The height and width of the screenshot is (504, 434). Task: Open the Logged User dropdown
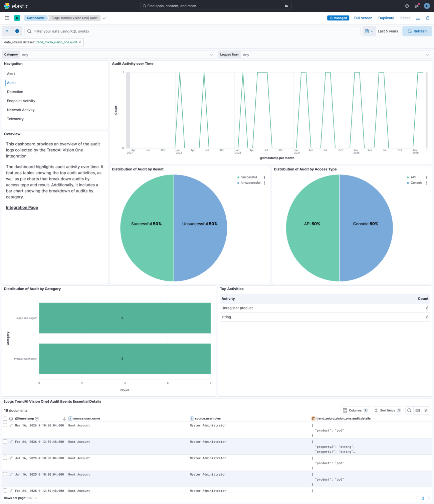(334, 54)
